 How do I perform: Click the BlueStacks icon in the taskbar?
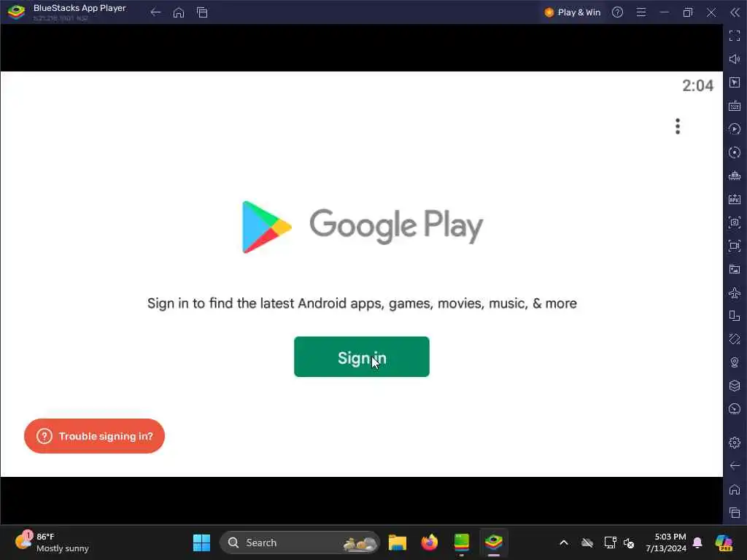[494, 542]
